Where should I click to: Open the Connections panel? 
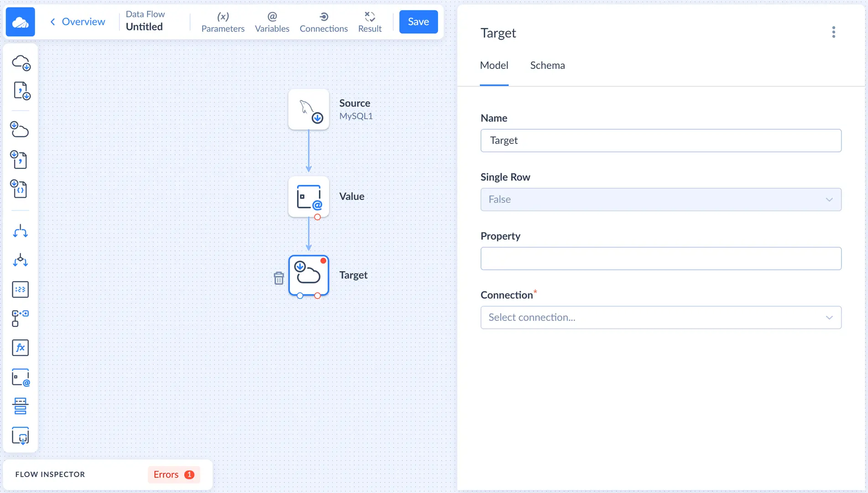(324, 22)
